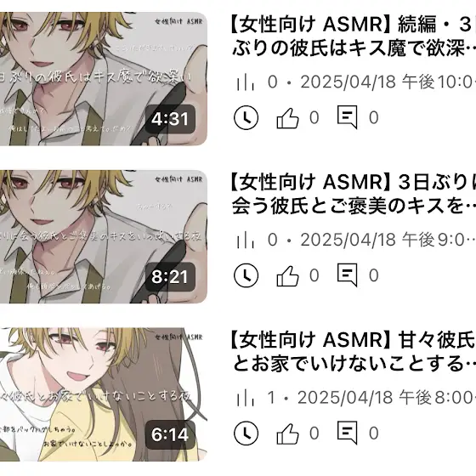Tap thumbs-up icon on first video
476x476 pixels.
pyautogui.click(x=287, y=118)
